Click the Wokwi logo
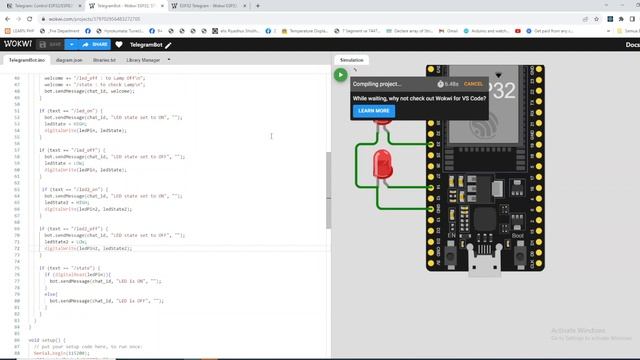Image resolution: width=640 pixels, height=360 pixels. 18,44
